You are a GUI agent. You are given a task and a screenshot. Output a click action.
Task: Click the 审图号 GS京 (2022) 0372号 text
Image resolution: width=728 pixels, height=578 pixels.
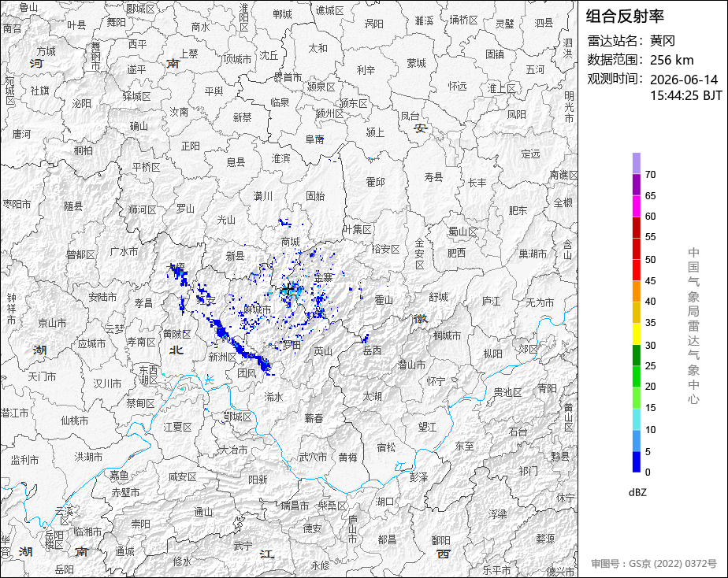click(x=654, y=564)
